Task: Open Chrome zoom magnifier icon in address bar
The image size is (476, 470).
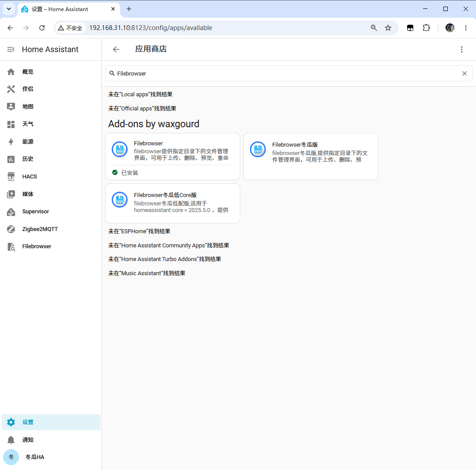Action: 374,28
